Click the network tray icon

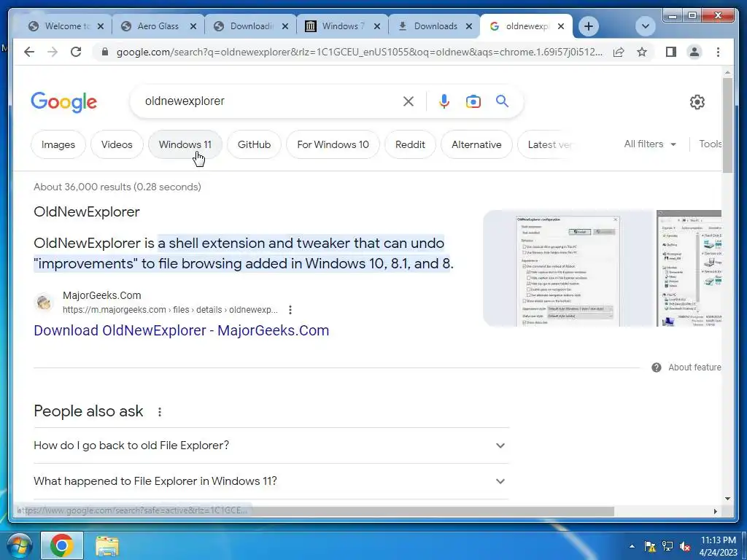point(667,546)
